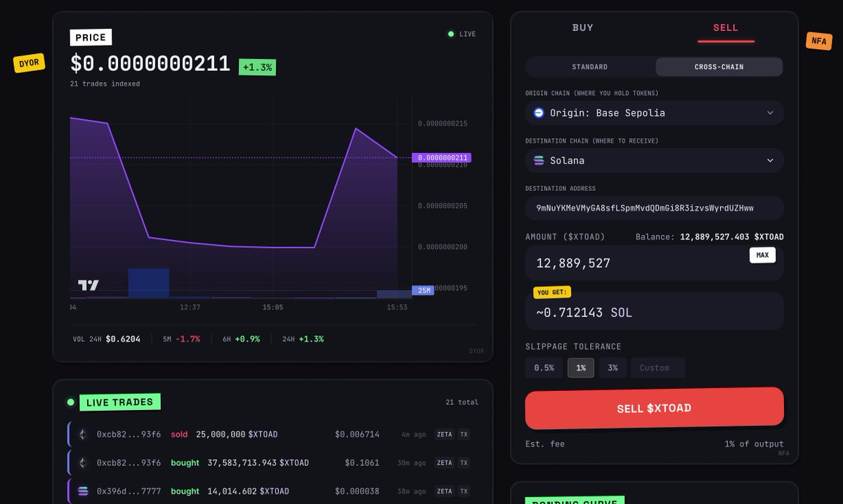Click the green LIVE indicator dot
This screenshot has width=843, height=504.
451,34
